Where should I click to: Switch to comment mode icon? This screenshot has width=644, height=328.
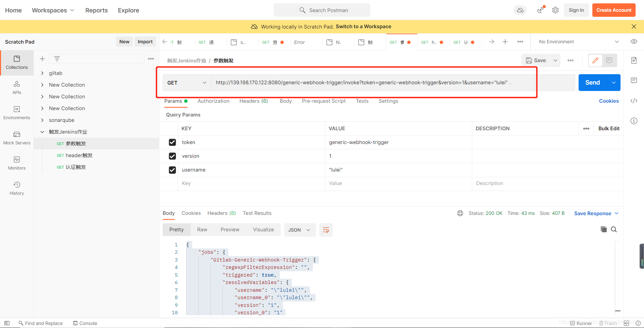click(609, 60)
